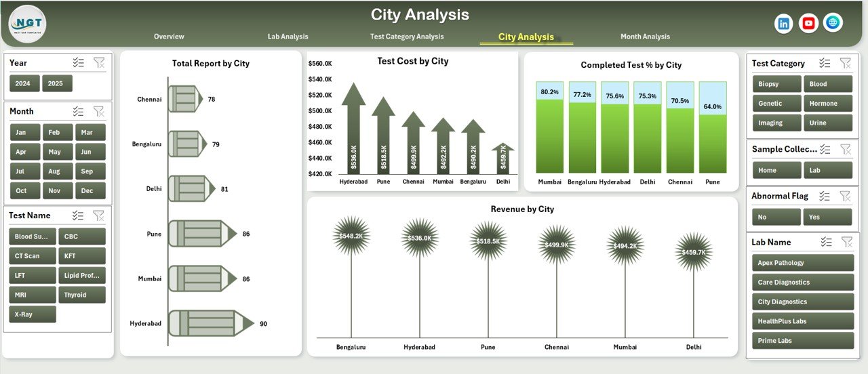Open the LinkedIn icon link
This screenshot has height=374, width=868.
[784, 24]
